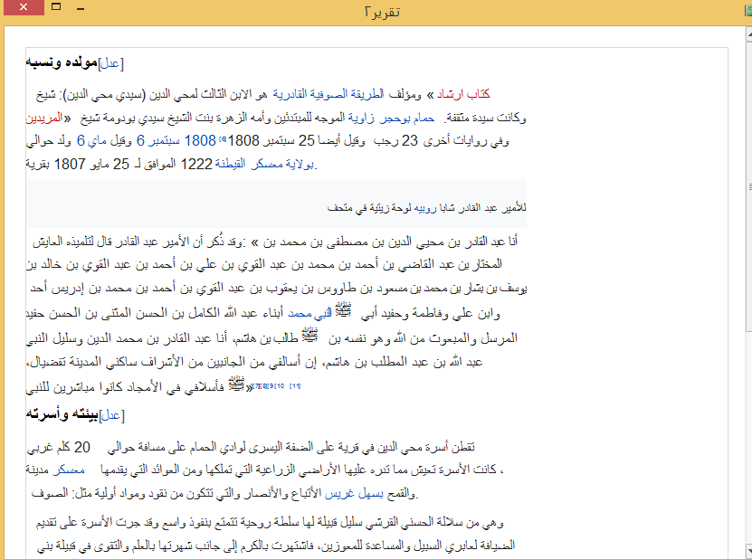Follow the القيطنة village link
Screen dimensions: 752x560
230,164
